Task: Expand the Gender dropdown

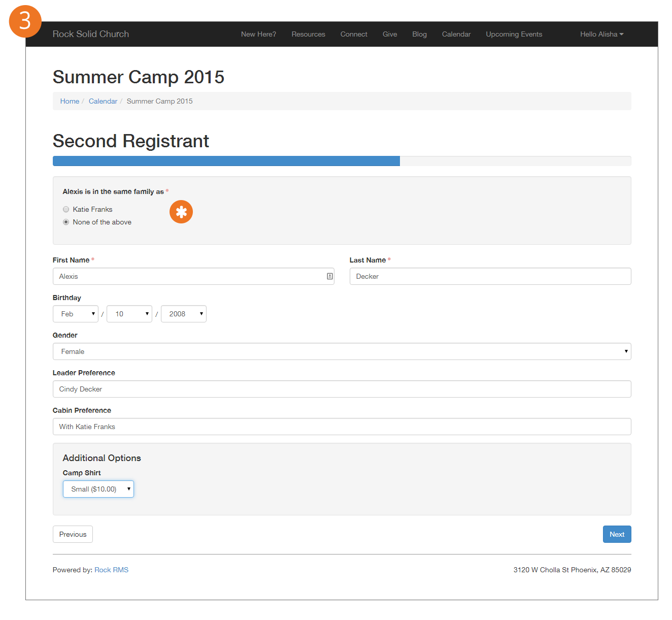Action: (x=342, y=351)
